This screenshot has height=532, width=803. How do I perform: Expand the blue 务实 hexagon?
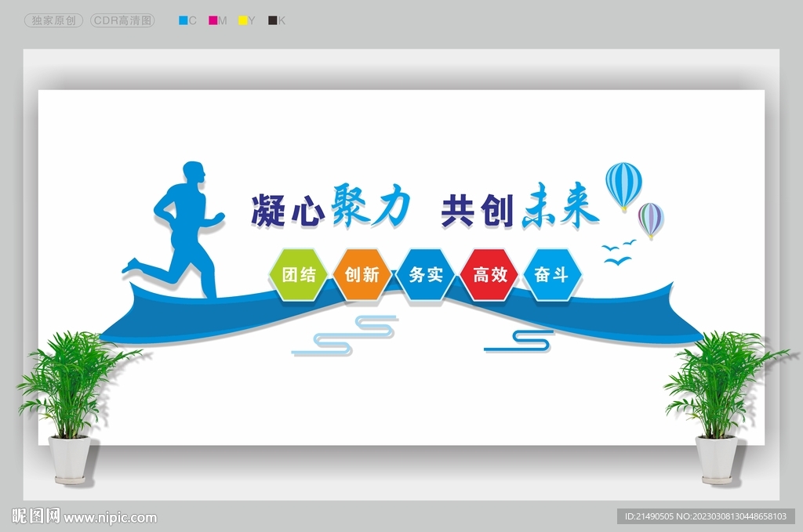pos(425,275)
